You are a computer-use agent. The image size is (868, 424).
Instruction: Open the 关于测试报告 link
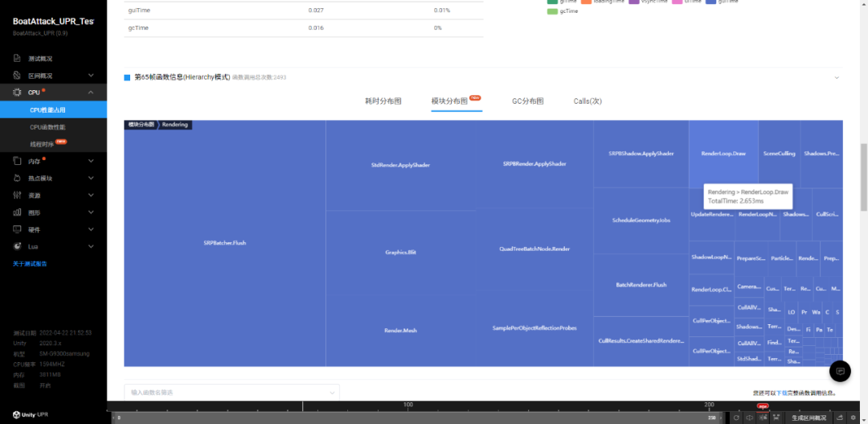tap(30, 264)
